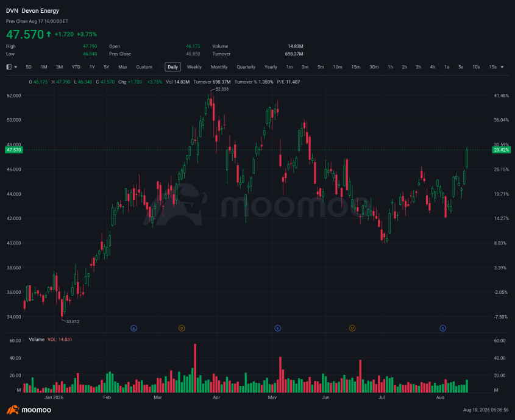
Task: Click the Prev Close value 45.850
Action: 193,54
